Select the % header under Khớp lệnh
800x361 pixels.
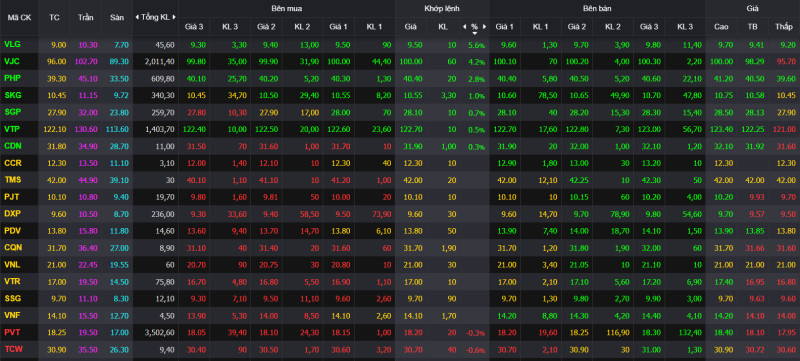point(474,27)
